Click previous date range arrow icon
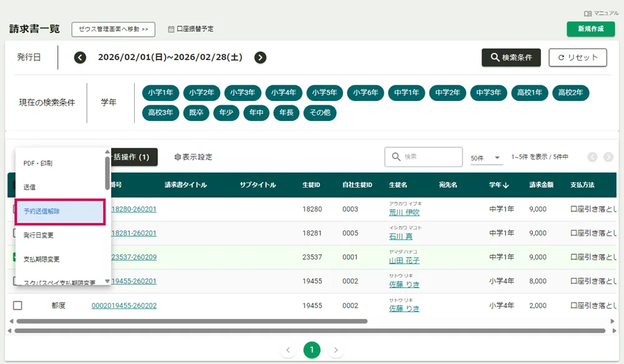This screenshot has height=364, width=624. (80, 57)
